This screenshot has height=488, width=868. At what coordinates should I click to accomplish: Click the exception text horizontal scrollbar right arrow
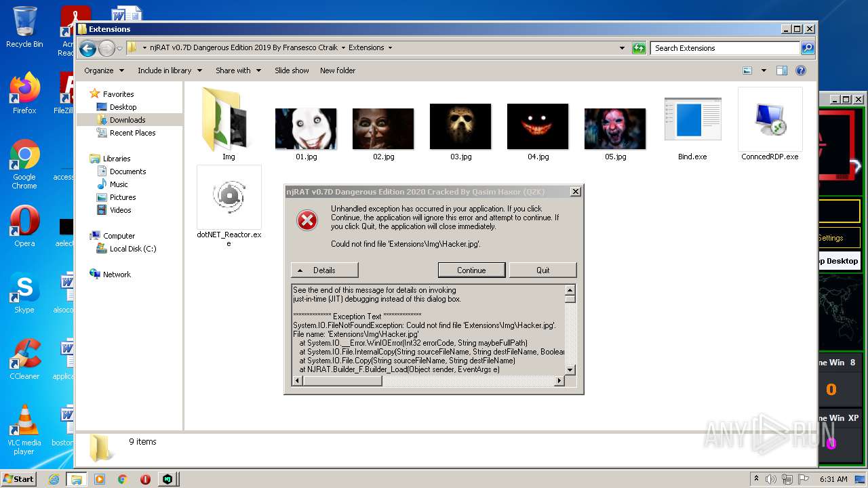point(559,381)
